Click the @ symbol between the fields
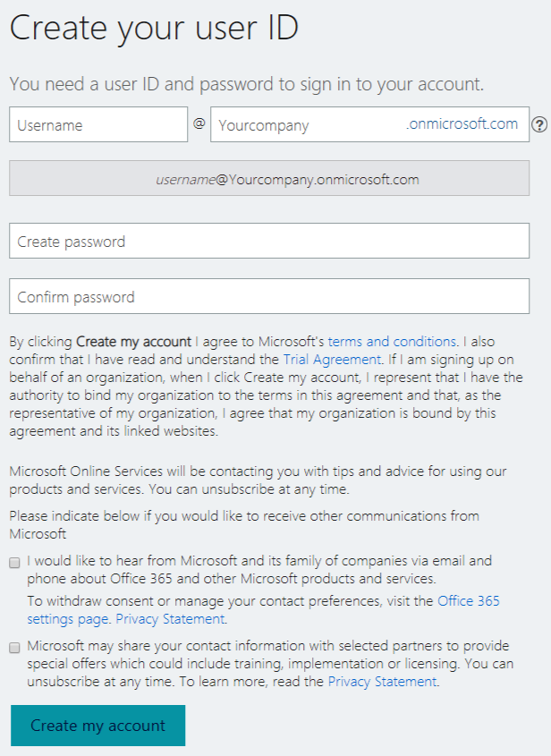The width and height of the screenshot is (551, 756). pyautogui.click(x=199, y=123)
